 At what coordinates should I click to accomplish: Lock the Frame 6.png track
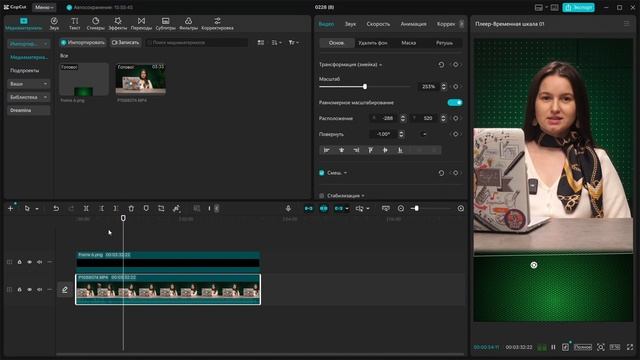[x=19, y=262]
